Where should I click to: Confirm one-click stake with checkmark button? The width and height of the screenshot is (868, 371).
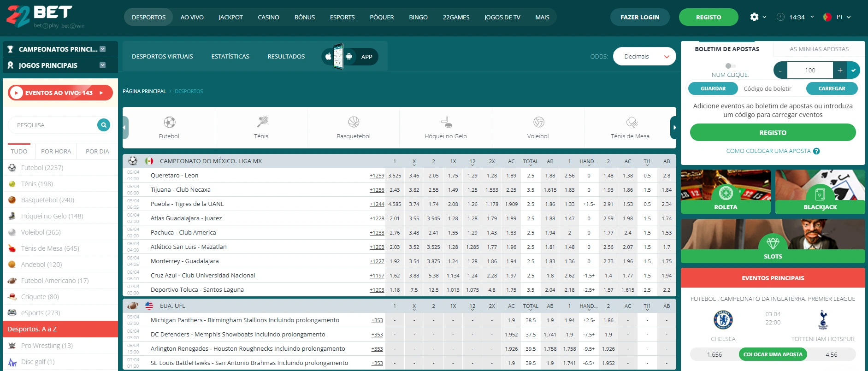(854, 70)
